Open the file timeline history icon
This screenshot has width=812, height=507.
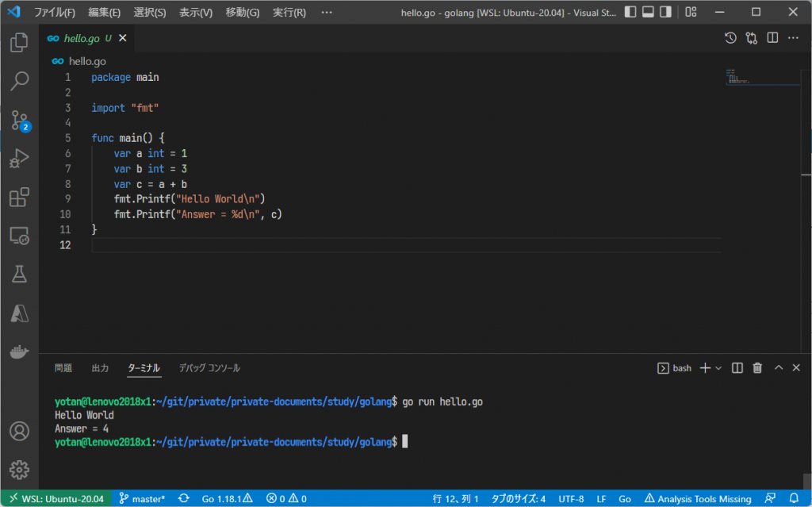coord(730,38)
